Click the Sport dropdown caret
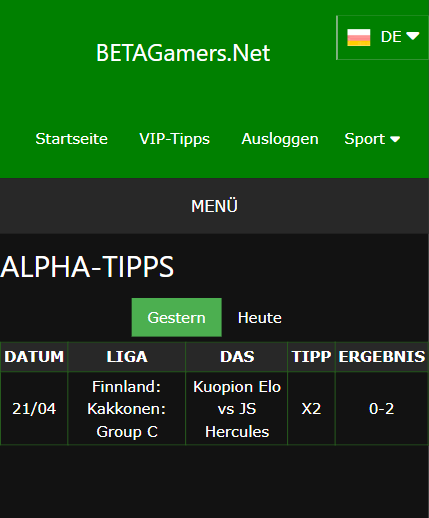The image size is (429, 518). tap(395, 139)
